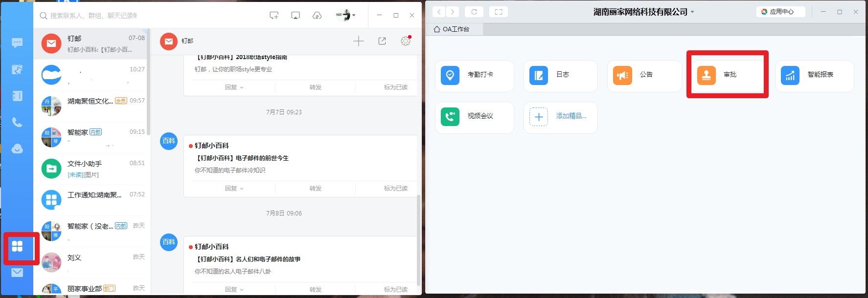868x298 pixels.
Task: Click the refresh button in OA window
Action: click(x=474, y=12)
